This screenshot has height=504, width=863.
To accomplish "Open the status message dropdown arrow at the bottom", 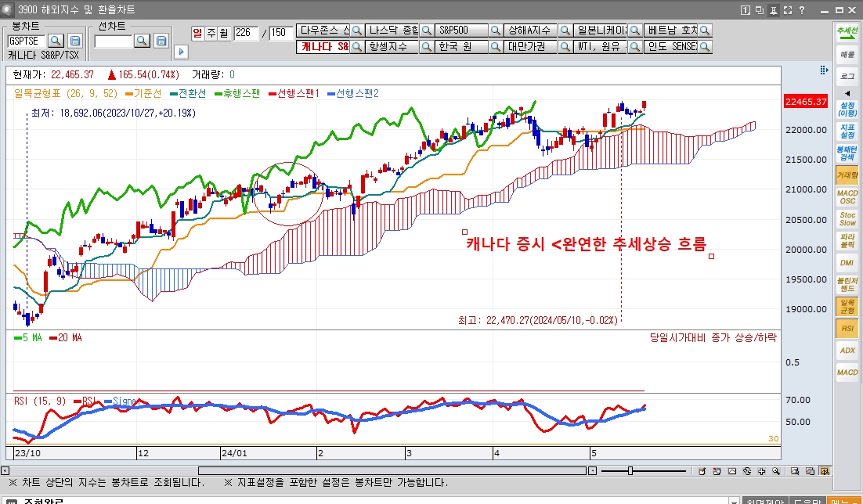I will point(734,501).
